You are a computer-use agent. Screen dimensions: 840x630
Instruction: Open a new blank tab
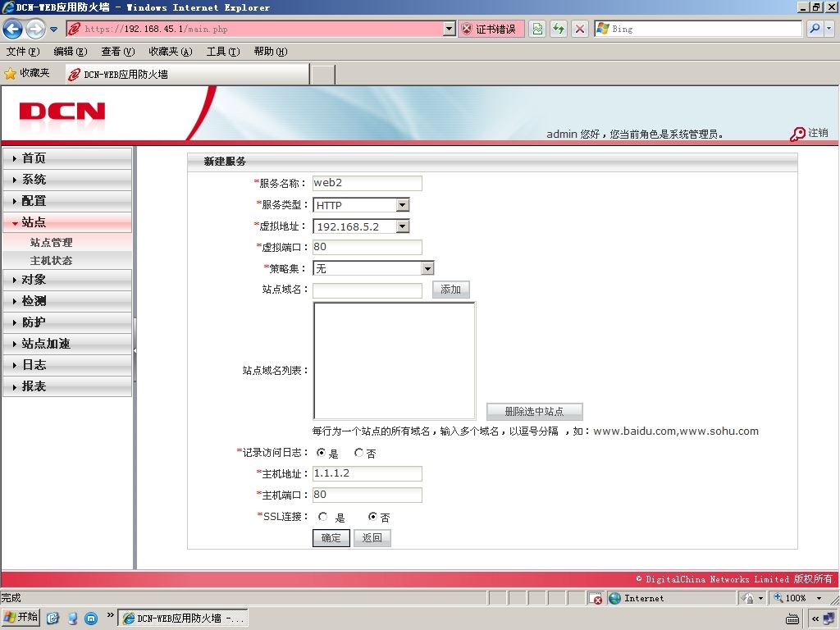point(323,75)
